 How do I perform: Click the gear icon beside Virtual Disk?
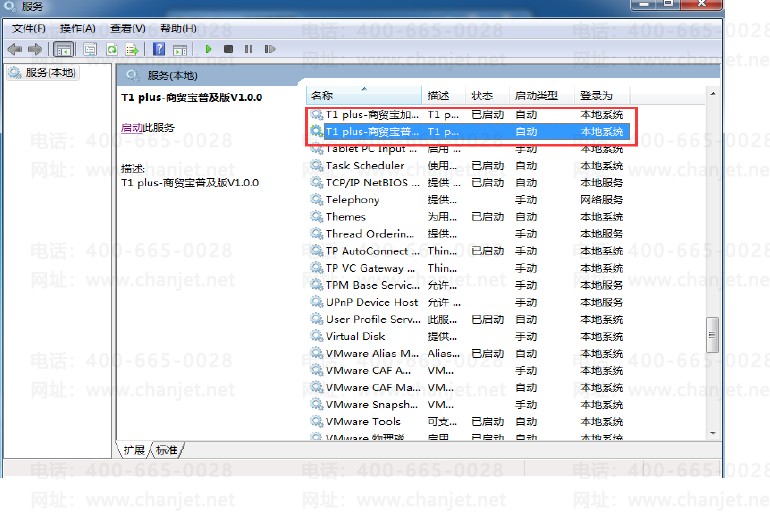tap(317, 336)
